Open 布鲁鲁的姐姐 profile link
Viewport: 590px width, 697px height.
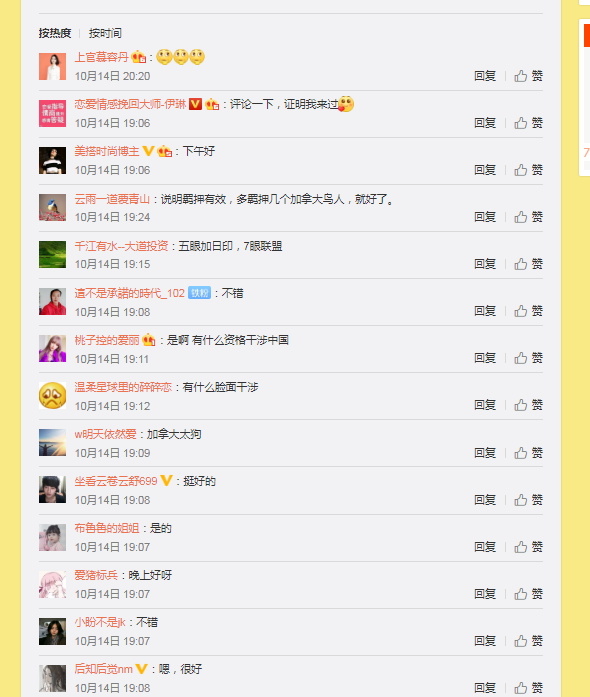[x=107, y=528]
